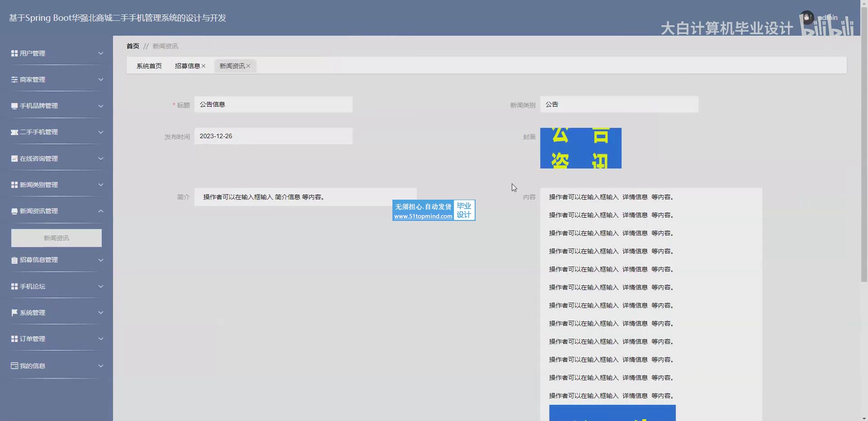Expand the 商家管理 menu chevron
Screen dimensions: 868x421
[x=101, y=80]
